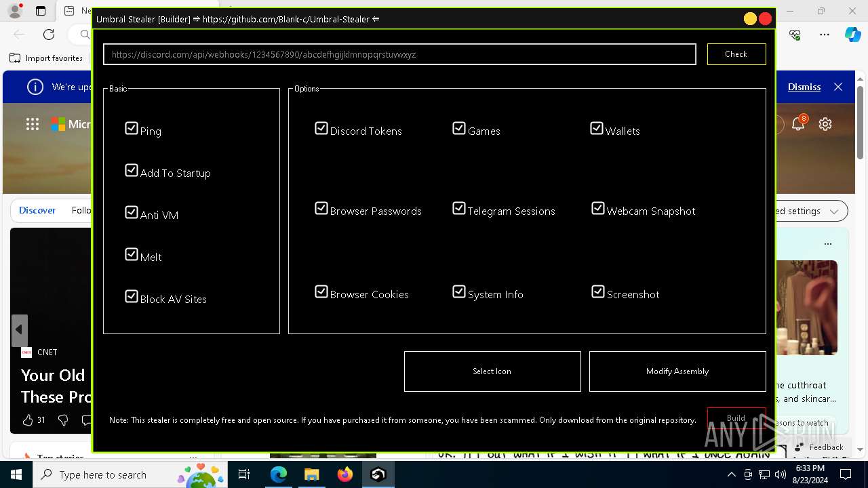Toggle the Anti VM checkbox
868x488 pixels.
[x=132, y=212]
